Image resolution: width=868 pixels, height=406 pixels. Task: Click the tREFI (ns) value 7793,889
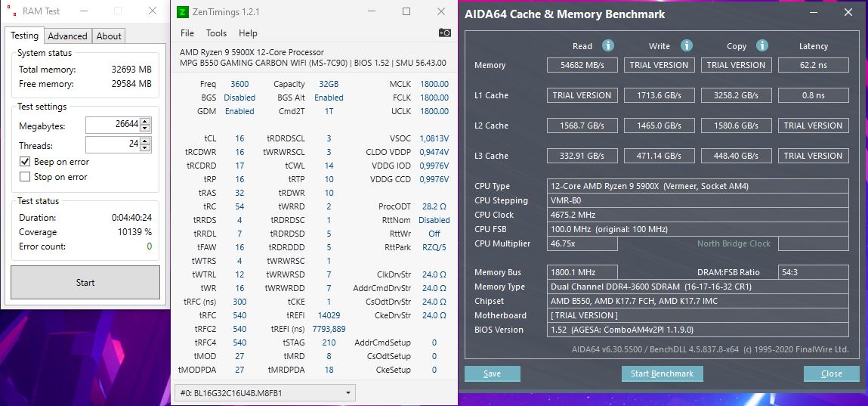(x=329, y=329)
